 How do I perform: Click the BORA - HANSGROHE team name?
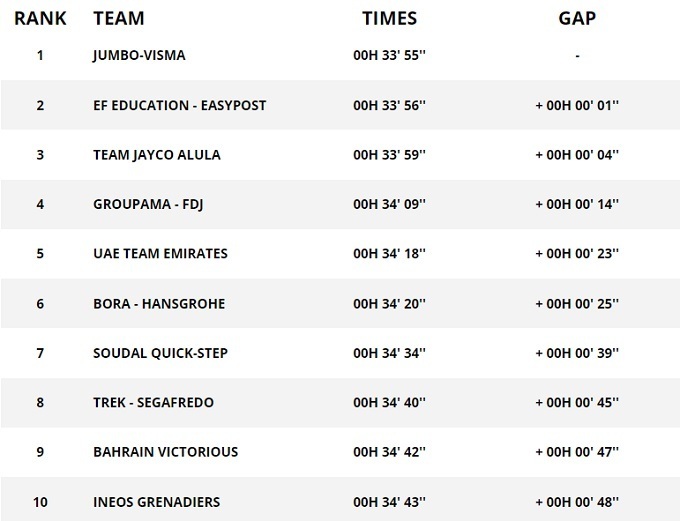(x=158, y=303)
